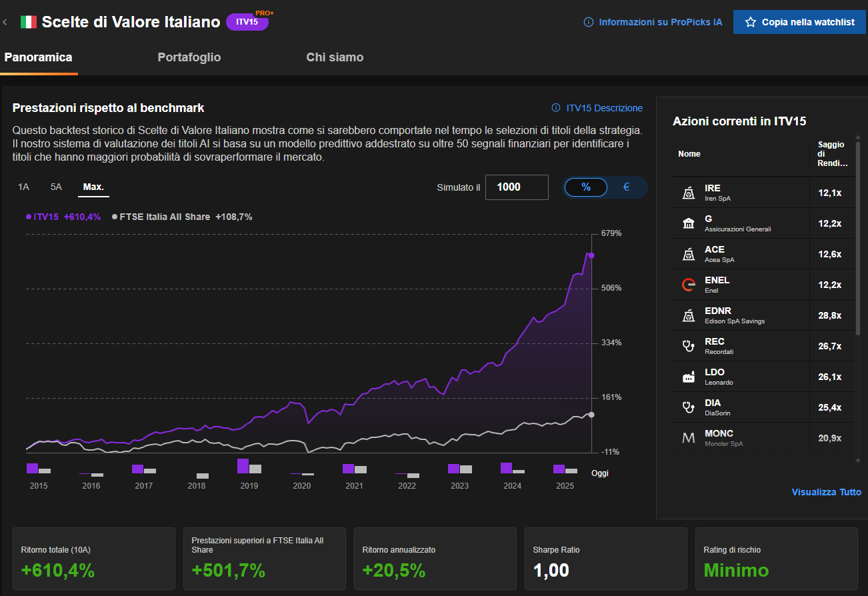Click the Sharpe Ratio 1,00 card

(606, 559)
